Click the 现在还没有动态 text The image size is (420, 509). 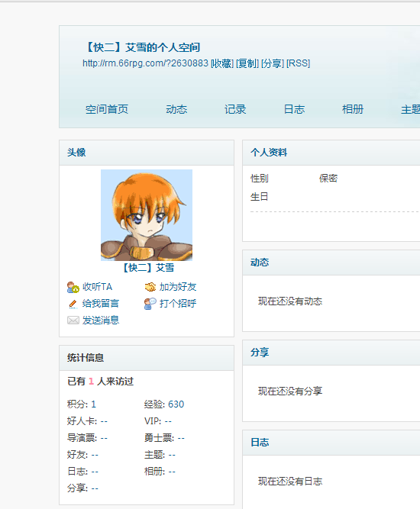point(290,301)
